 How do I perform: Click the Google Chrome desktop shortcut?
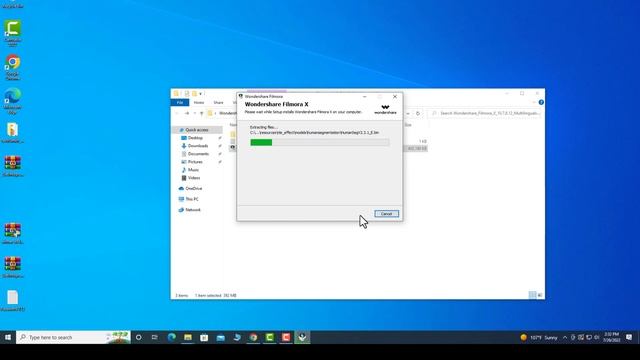13,67
